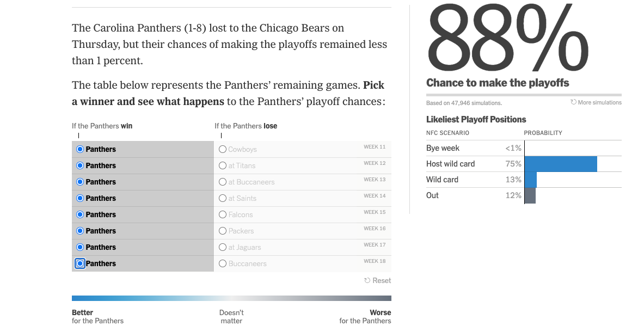Click the 88% playoff chance headline
The height and width of the screenshot is (332, 644).
506,37
